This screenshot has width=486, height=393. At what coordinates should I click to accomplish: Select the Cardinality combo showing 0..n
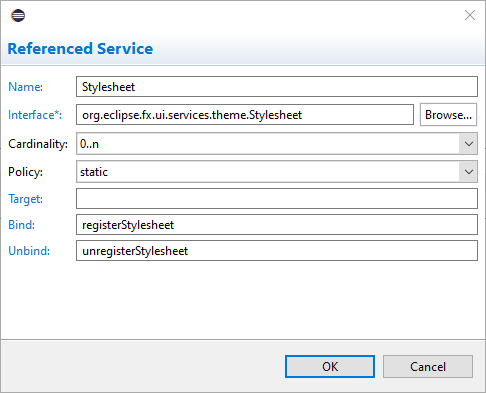[277, 144]
